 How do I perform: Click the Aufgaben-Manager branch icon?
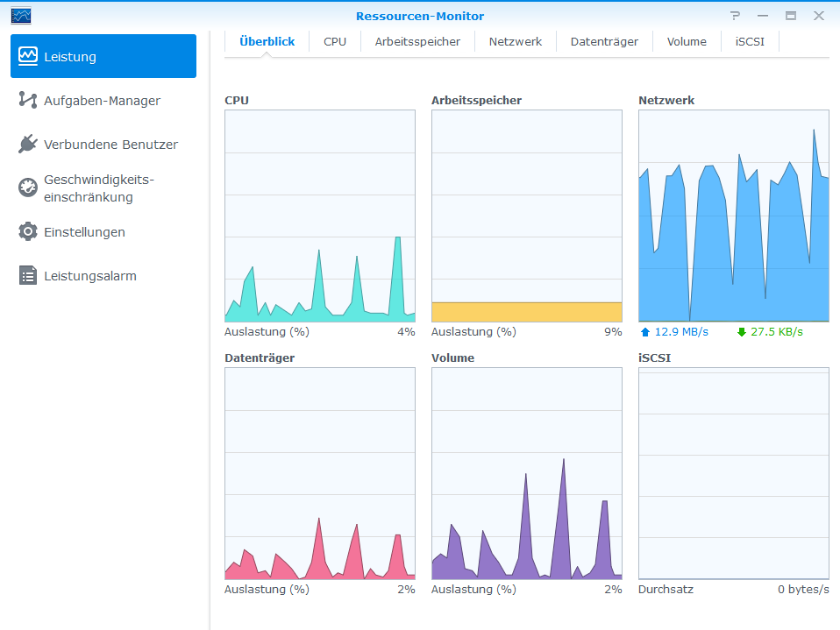28,100
